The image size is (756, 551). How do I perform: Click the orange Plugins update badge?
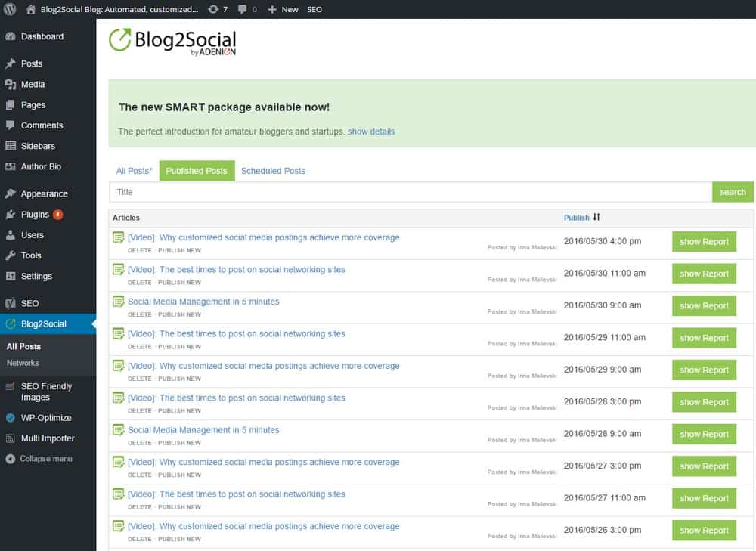coord(58,215)
